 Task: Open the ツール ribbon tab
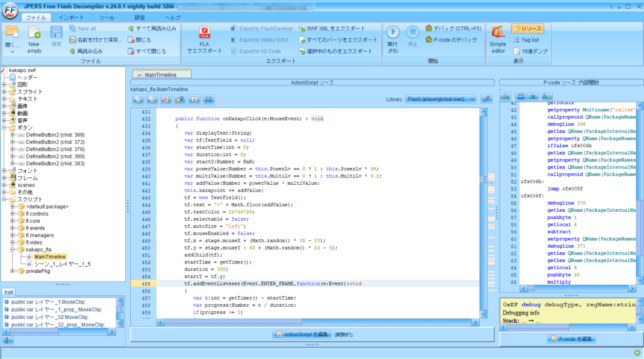pyautogui.click(x=107, y=18)
